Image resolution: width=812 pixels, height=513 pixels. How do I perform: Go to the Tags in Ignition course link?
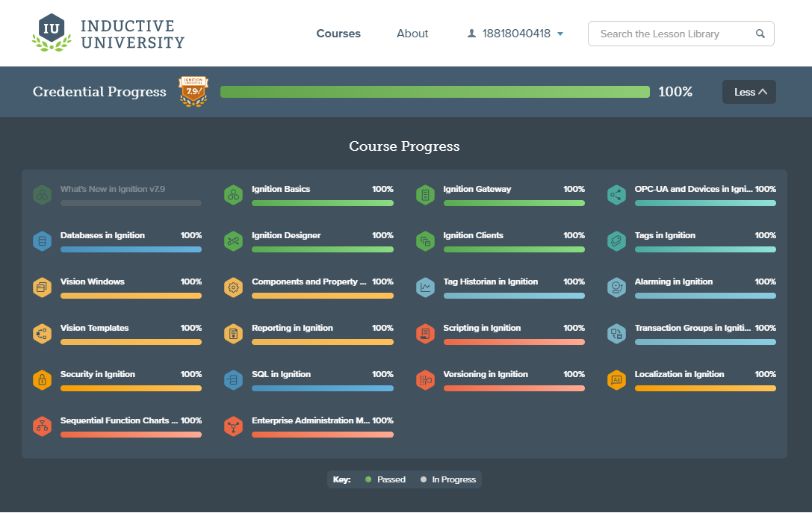coord(665,235)
